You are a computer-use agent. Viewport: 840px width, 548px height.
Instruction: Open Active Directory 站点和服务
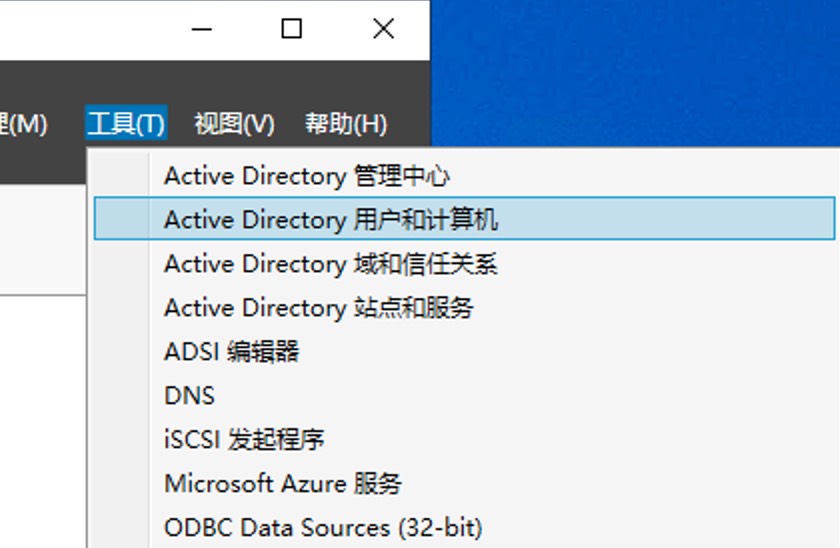(x=318, y=308)
